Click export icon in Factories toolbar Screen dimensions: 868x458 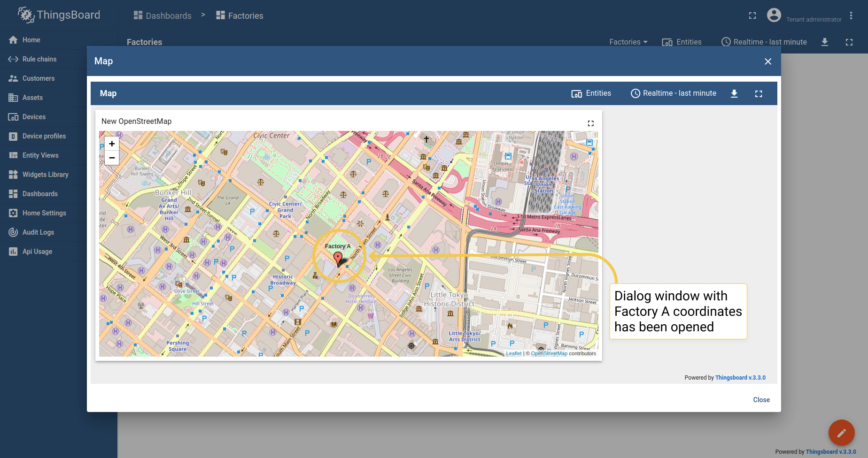[x=825, y=42]
